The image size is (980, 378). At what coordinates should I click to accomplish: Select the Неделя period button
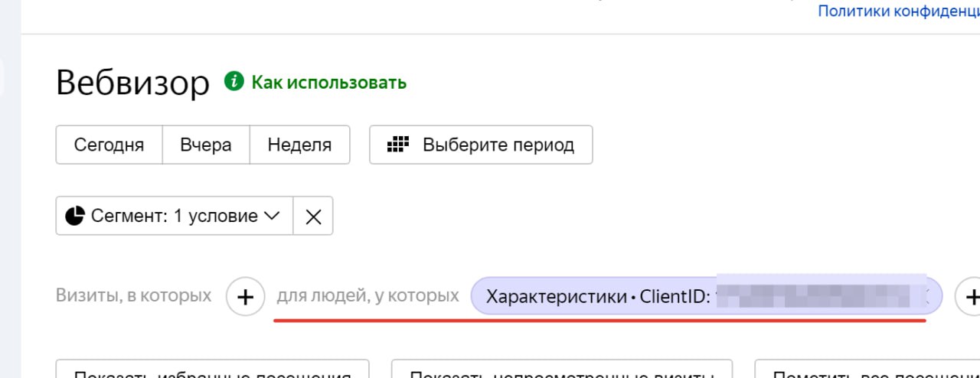click(299, 145)
